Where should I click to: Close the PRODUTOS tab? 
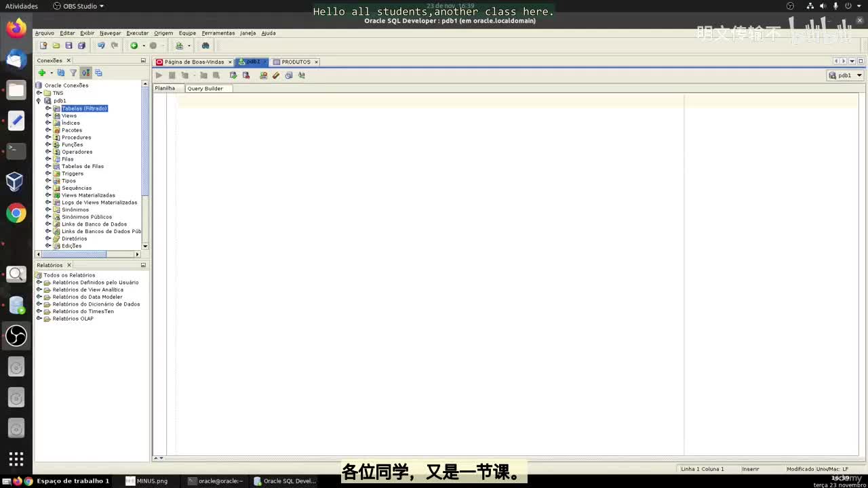pos(316,62)
